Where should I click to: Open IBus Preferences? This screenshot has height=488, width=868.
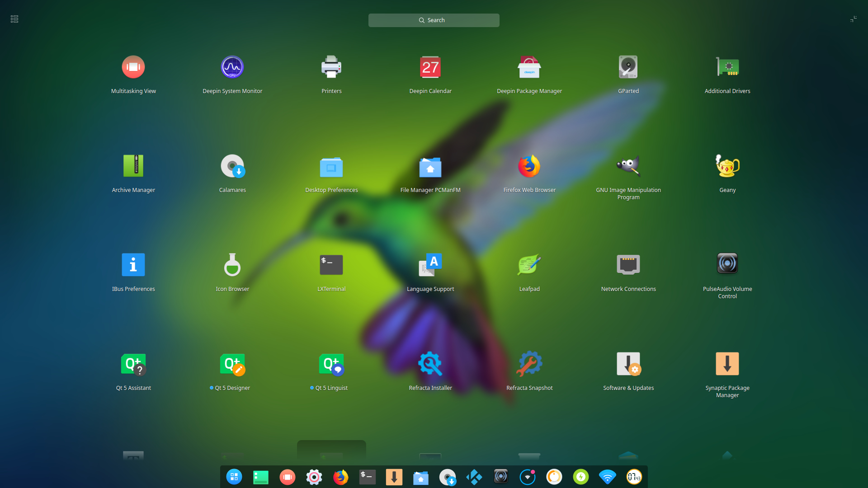coord(133,265)
